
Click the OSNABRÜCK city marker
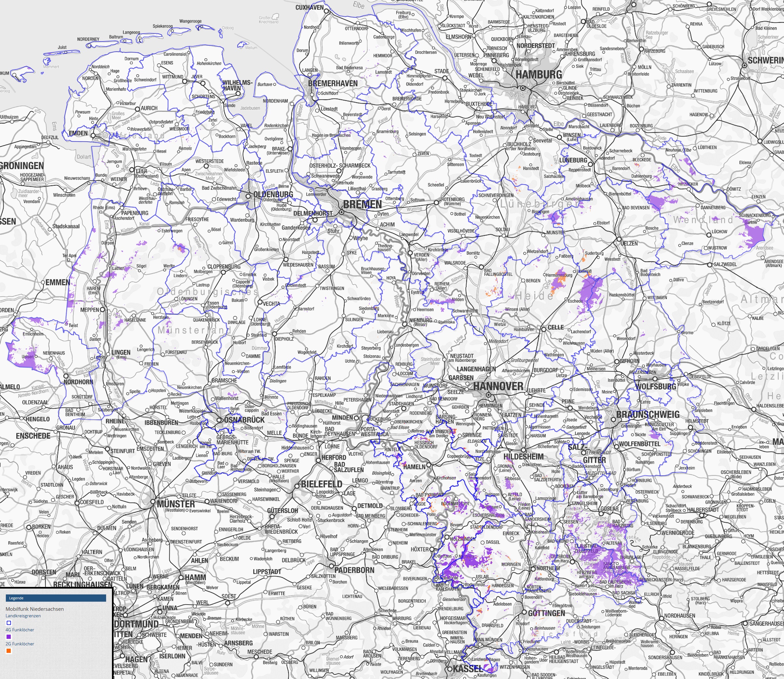220,420
